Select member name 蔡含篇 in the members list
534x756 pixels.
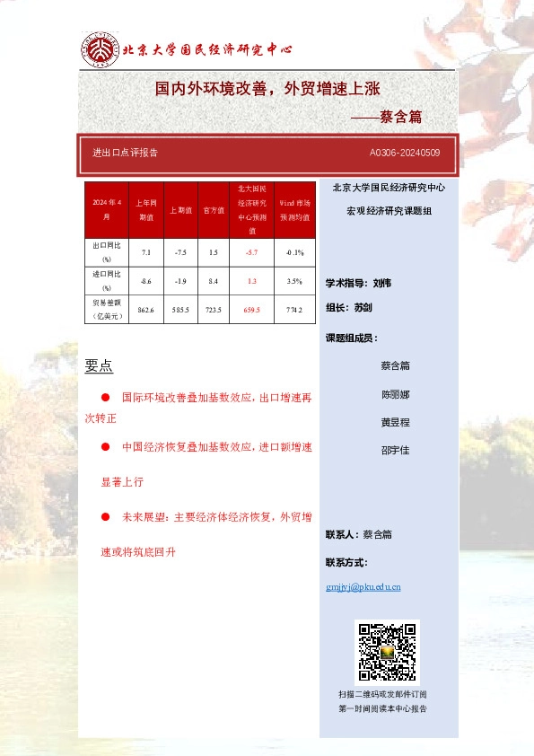tap(396, 366)
